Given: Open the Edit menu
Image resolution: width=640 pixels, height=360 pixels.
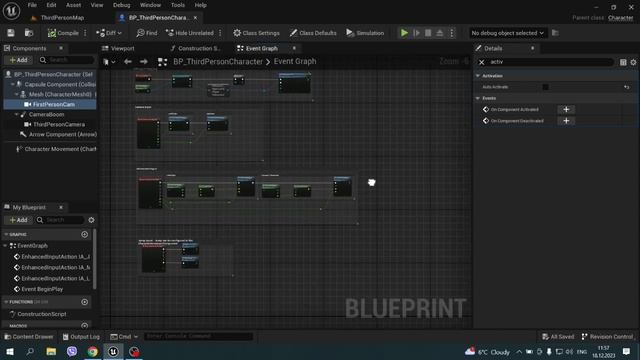Looking at the screenshot, I should tap(51, 5).
